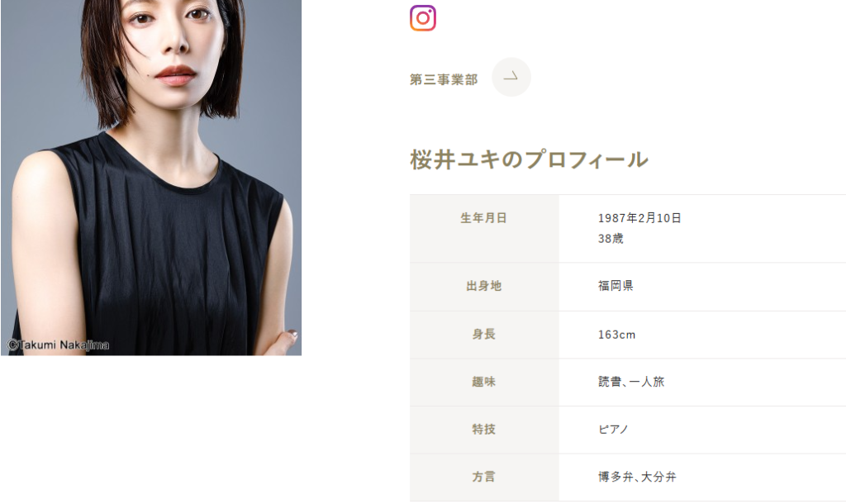This screenshot has height=504, width=846.
Task: Click the birthdate 1987年2月10日
Action: pos(639,218)
